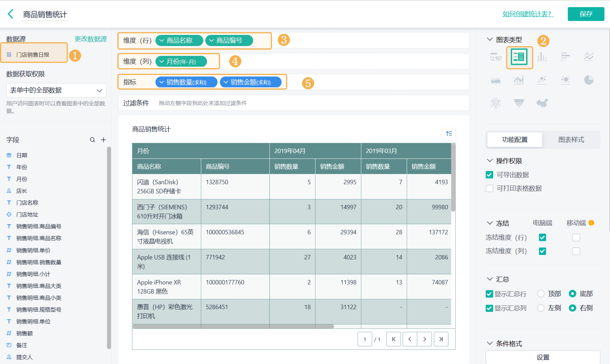Switch to 图表样式 tab
Image resolution: width=610 pixels, height=364 pixels.
point(571,140)
